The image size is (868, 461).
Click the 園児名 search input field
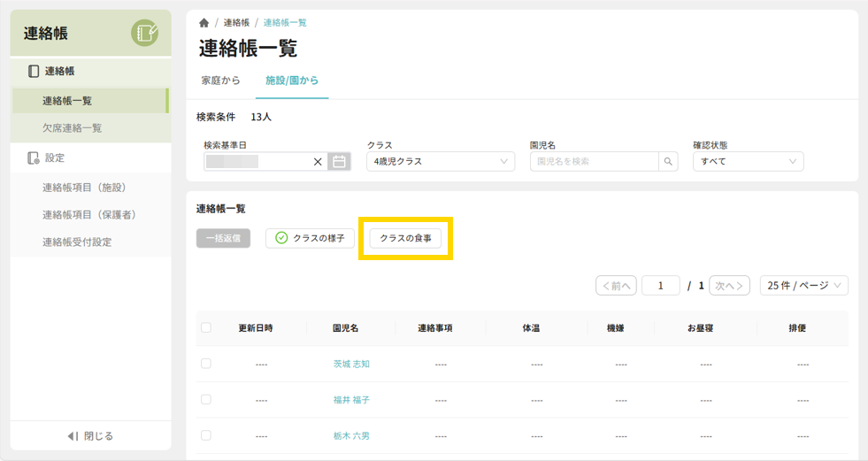[594, 162]
